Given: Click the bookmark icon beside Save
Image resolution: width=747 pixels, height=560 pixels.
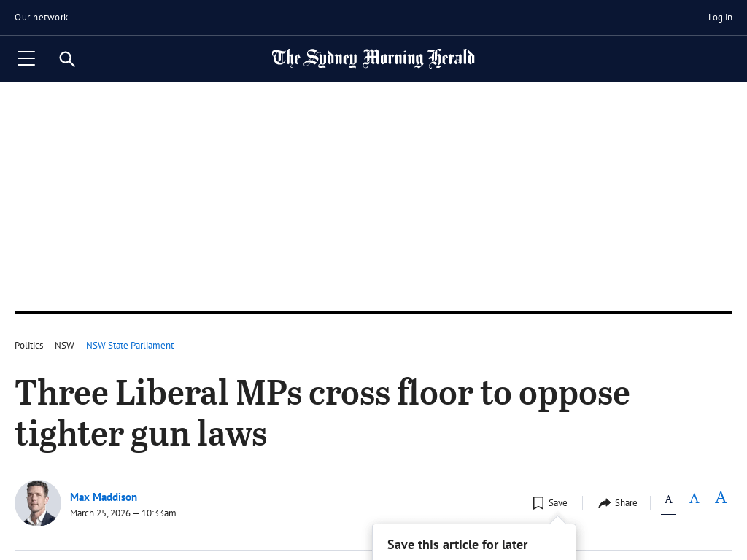Looking at the screenshot, I should (x=538, y=503).
